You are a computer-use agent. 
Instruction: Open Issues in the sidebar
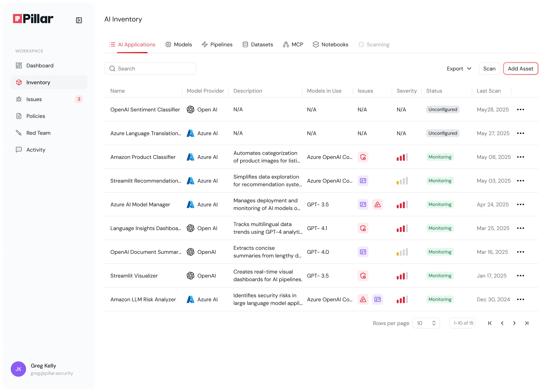pos(34,99)
